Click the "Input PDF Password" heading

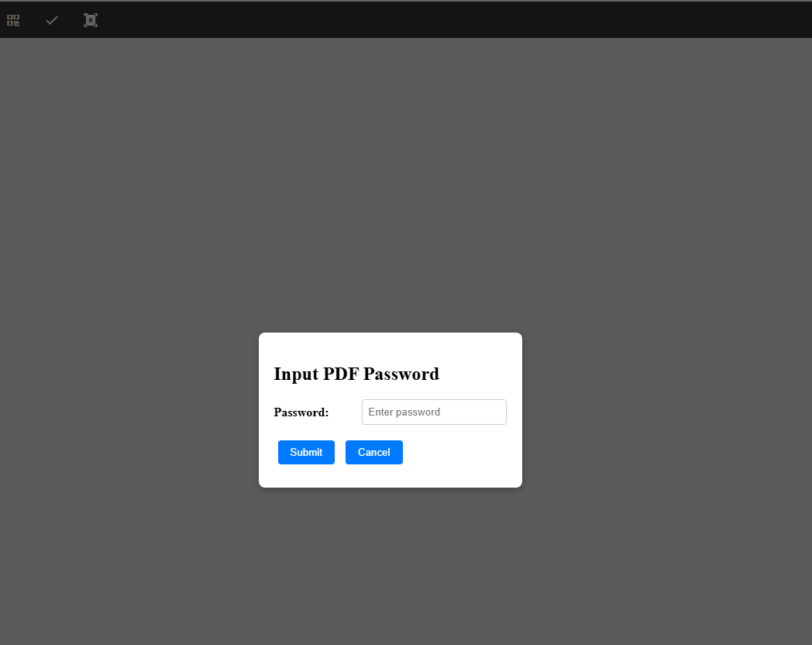point(356,374)
